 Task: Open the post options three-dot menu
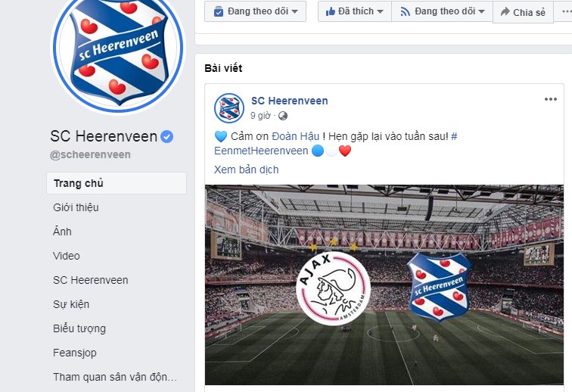(551, 99)
